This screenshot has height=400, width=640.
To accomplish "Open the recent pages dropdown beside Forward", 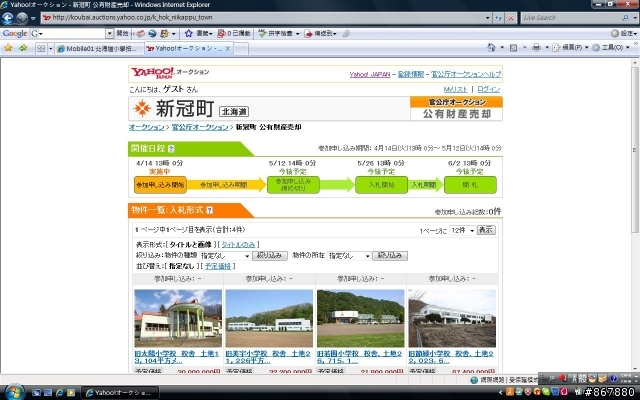I will (x=33, y=18).
